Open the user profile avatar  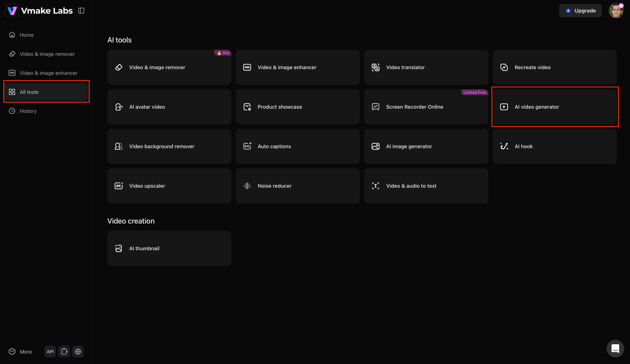(x=616, y=10)
